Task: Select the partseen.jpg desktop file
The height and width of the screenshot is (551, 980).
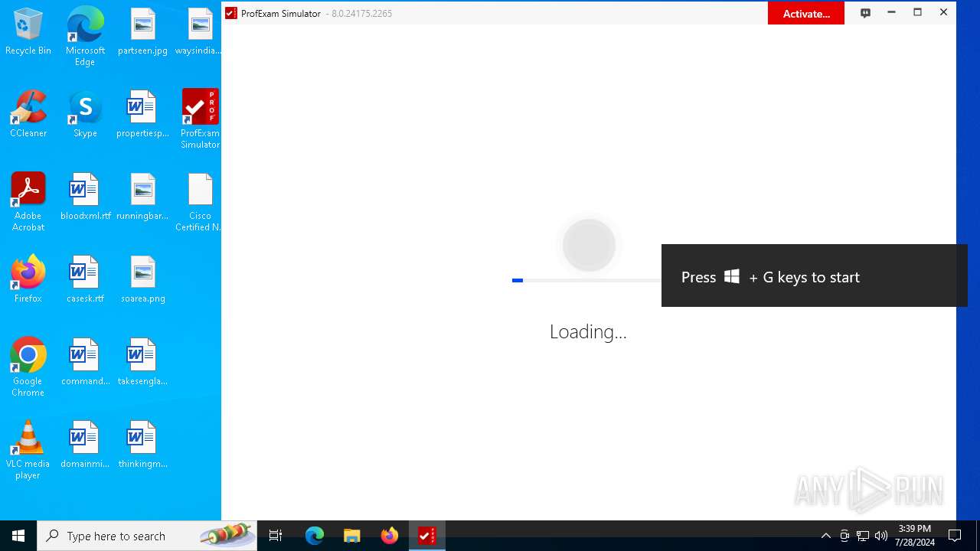Action: [x=142, y=32]
